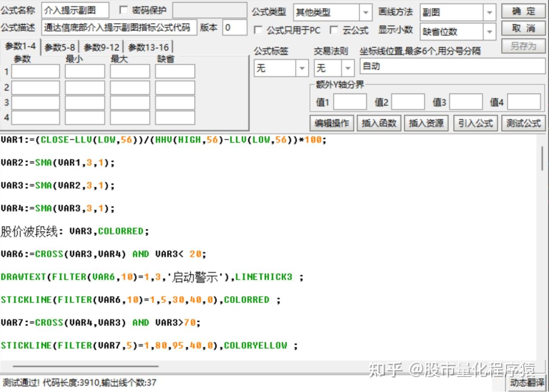Click row 2 最大 field

pos(130,88)
